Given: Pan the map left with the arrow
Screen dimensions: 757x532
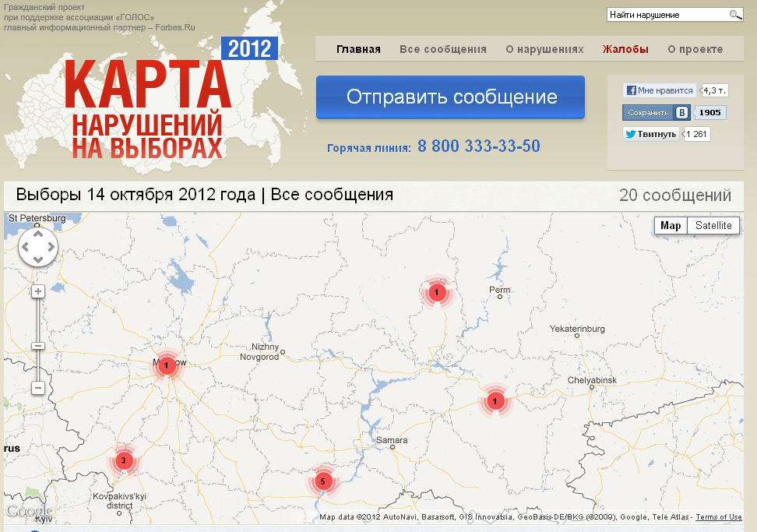Looking at the screenshot, I should [25, 248].
